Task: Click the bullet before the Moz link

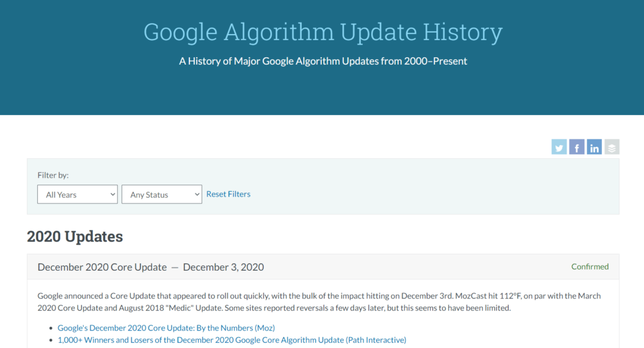Action: [x=51, y=329]
